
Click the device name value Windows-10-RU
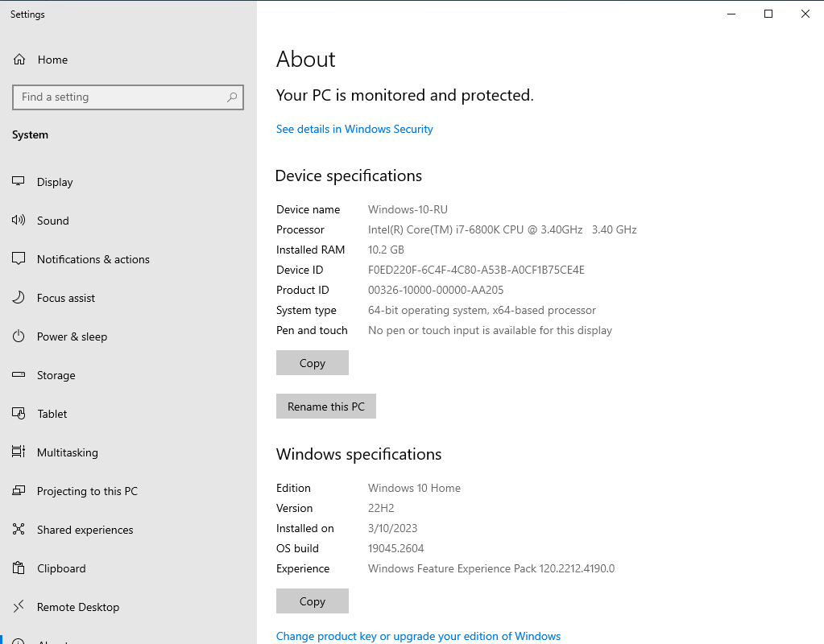tap(408, 209)
